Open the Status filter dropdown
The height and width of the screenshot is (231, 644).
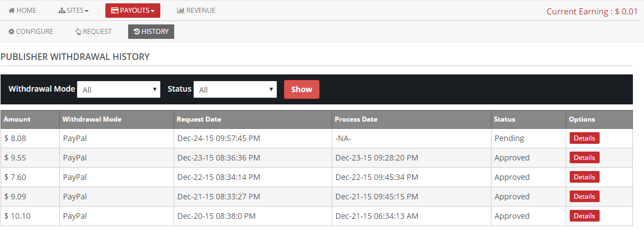(235, 89)
